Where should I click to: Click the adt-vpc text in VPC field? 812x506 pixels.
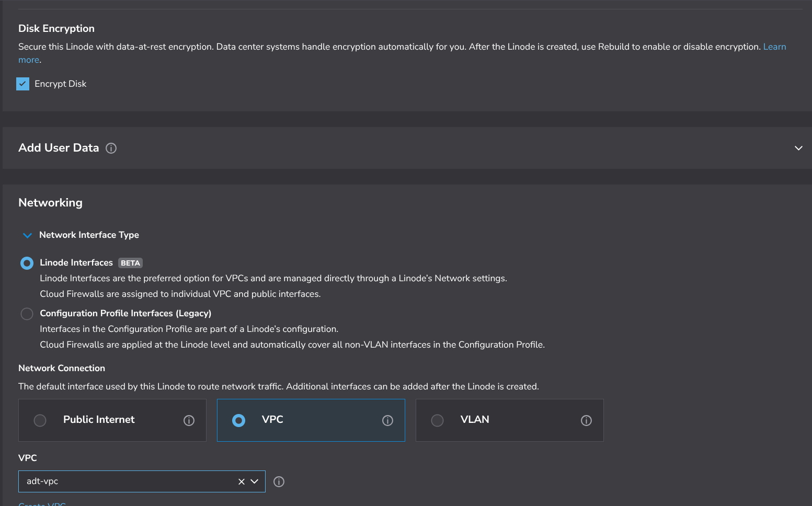click(43, 481)
